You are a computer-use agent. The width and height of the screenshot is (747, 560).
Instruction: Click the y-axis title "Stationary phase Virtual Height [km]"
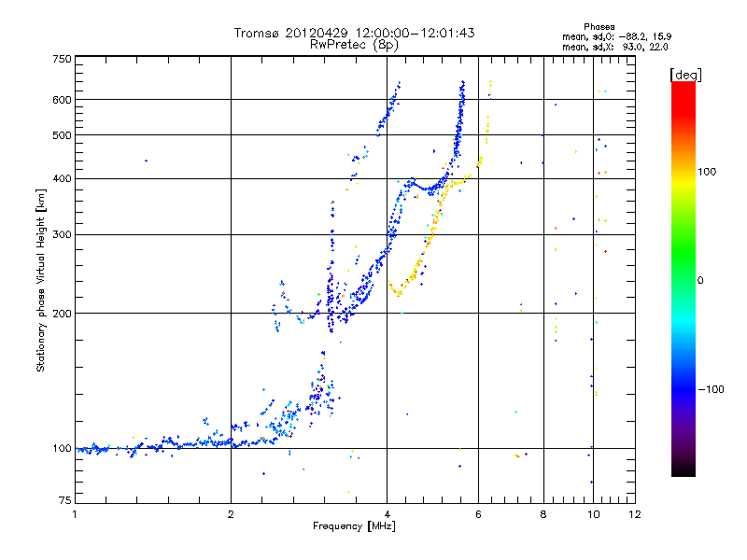click(40, 280)
